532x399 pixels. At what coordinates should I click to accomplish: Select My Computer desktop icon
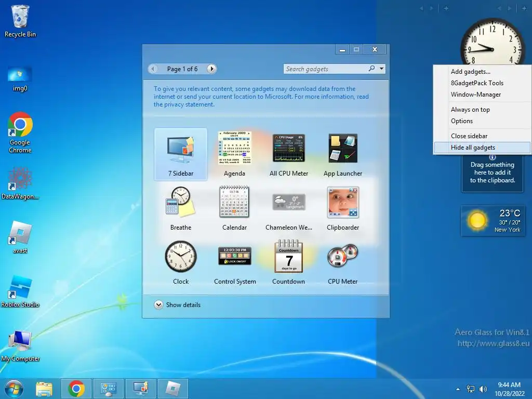pyautogui.click(x=20, y=345)
